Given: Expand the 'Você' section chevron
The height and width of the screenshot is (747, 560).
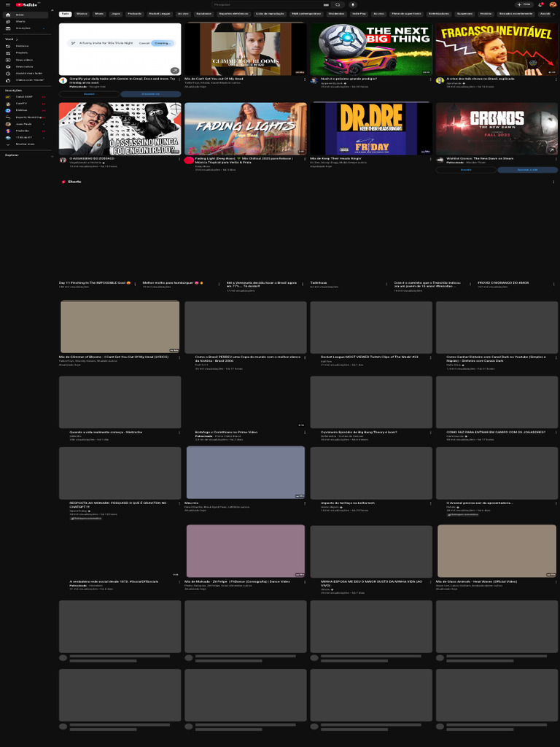Looking at the screenshot, I should [x=16, y=39].
